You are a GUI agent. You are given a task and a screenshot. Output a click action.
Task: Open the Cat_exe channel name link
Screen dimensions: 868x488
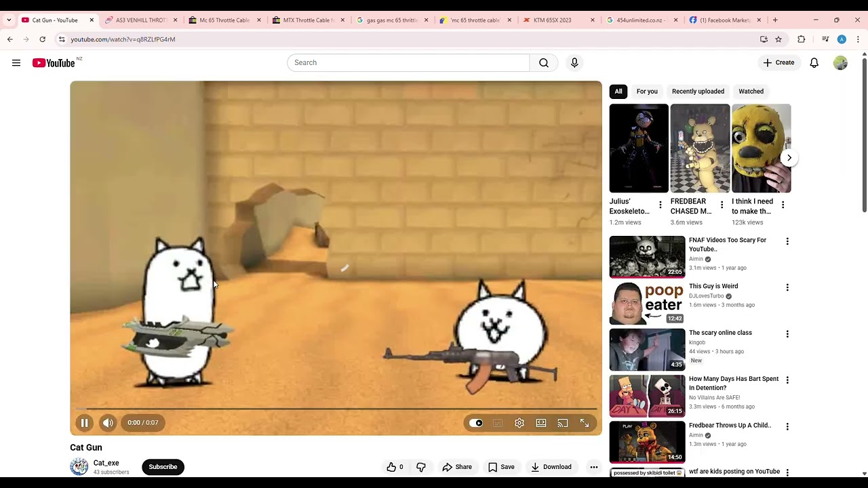[106, 463]
